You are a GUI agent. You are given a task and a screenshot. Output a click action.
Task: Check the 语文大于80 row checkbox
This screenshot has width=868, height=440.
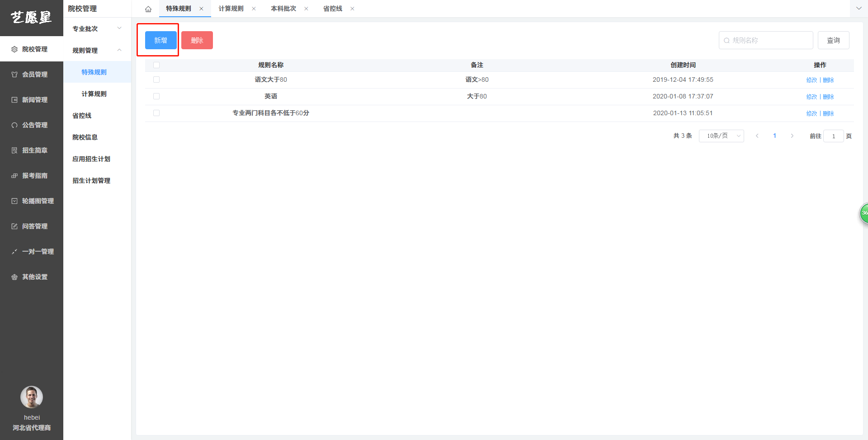pos(156,80)
